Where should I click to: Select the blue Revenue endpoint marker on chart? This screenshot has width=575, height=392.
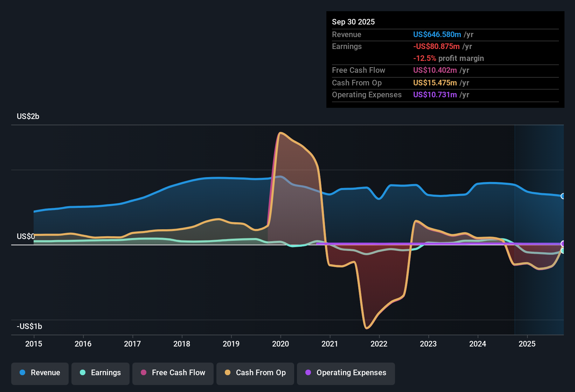563,196
